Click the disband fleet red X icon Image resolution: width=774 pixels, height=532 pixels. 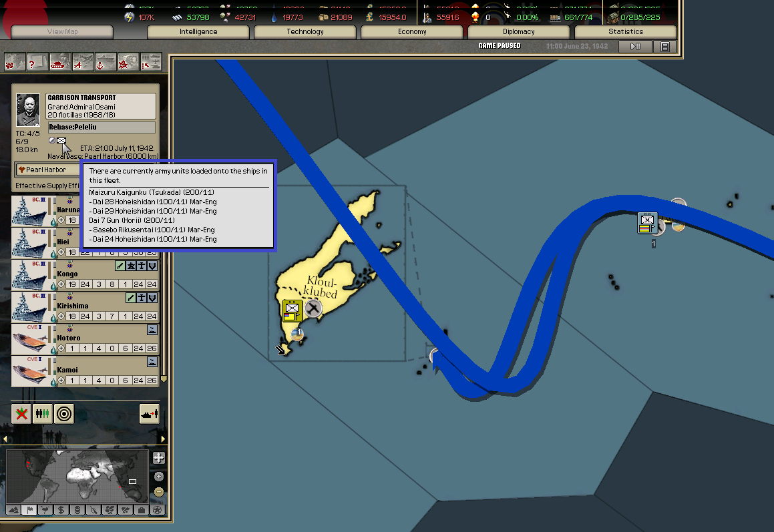[22, 413]
